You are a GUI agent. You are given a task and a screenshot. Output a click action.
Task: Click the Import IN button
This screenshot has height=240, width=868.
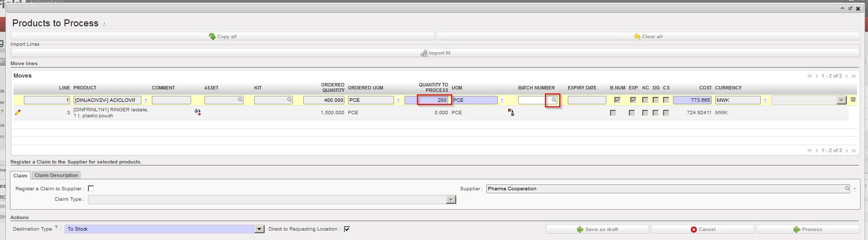[435, 53]
